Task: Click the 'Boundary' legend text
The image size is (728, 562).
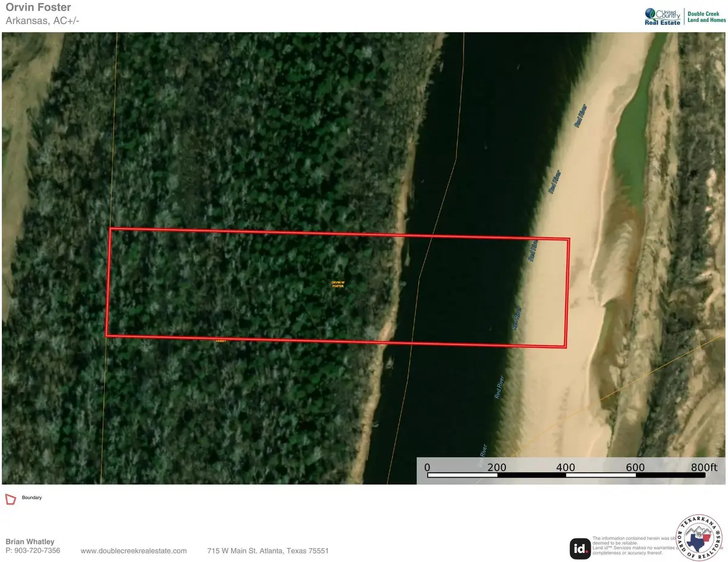Action: 32,498
